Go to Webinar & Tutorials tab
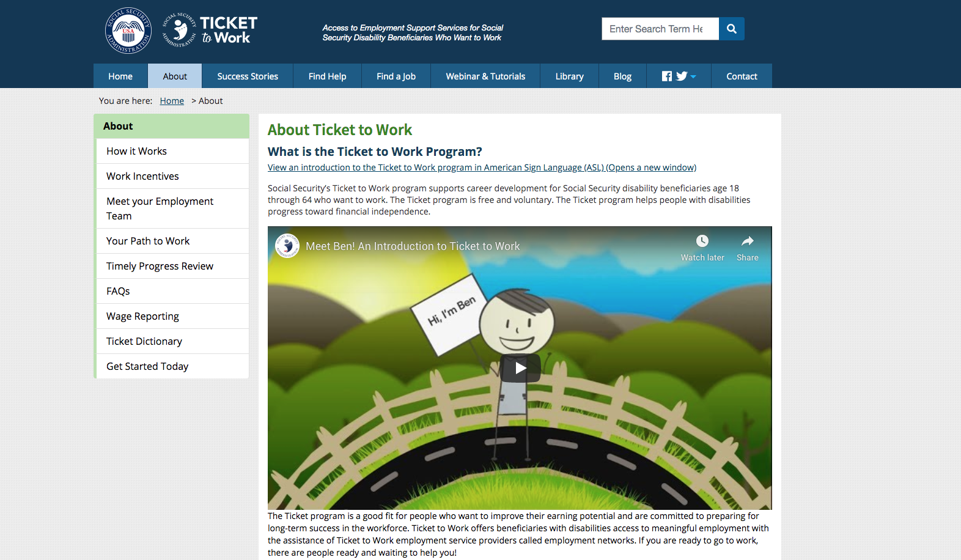This screenshot has height=560, width=961. [485, 76]
